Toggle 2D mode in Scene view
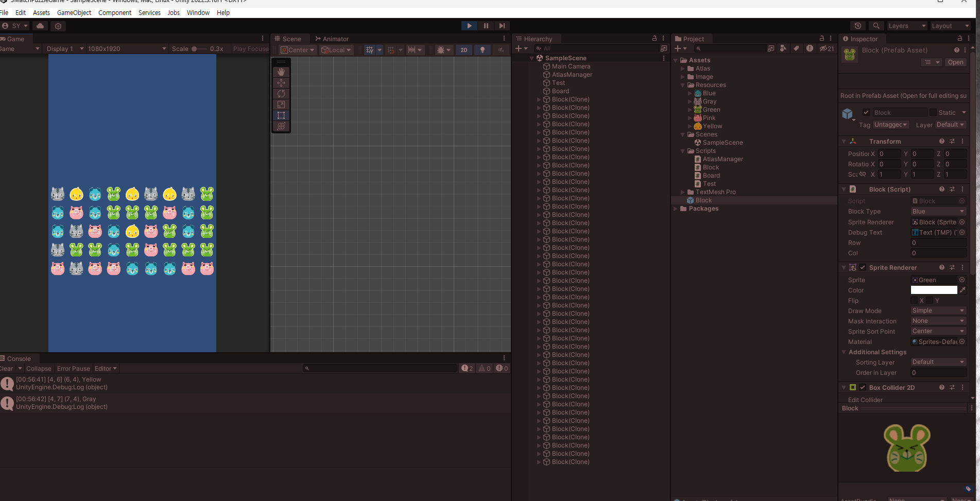Image resolution: width=980 pixels, height=501 pixels. pos(464,50)
